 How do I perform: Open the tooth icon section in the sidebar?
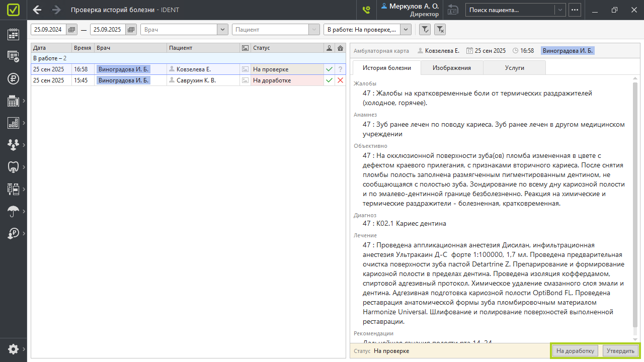point(13,167)
